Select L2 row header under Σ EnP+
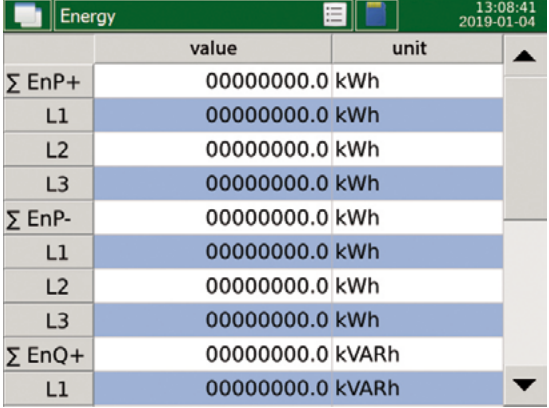 [x=48, y=150]
